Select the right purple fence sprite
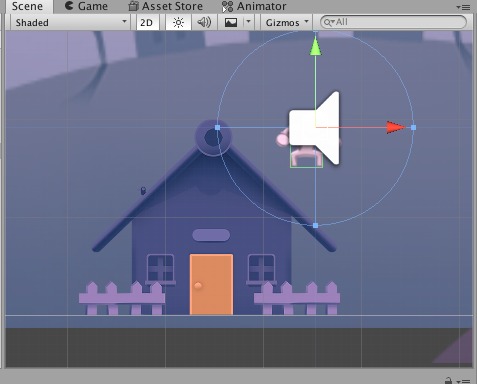The image size is (477, 384). pyautogui.click(x=297, y=298)
